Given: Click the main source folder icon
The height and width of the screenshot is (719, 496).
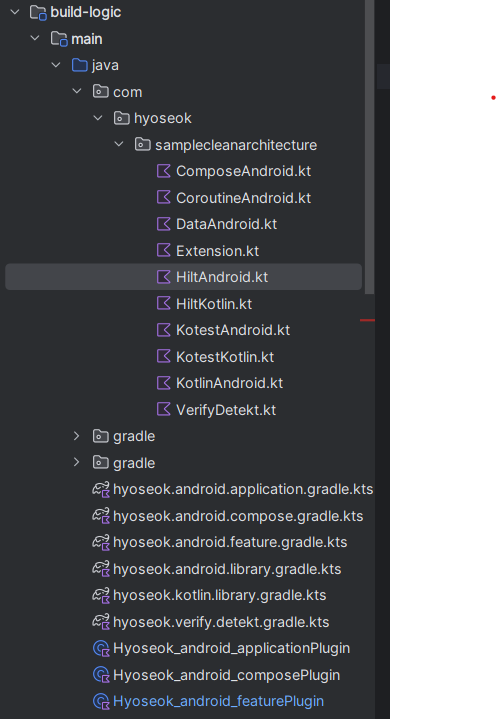Looking at the screenshot, I should [59, 39].
